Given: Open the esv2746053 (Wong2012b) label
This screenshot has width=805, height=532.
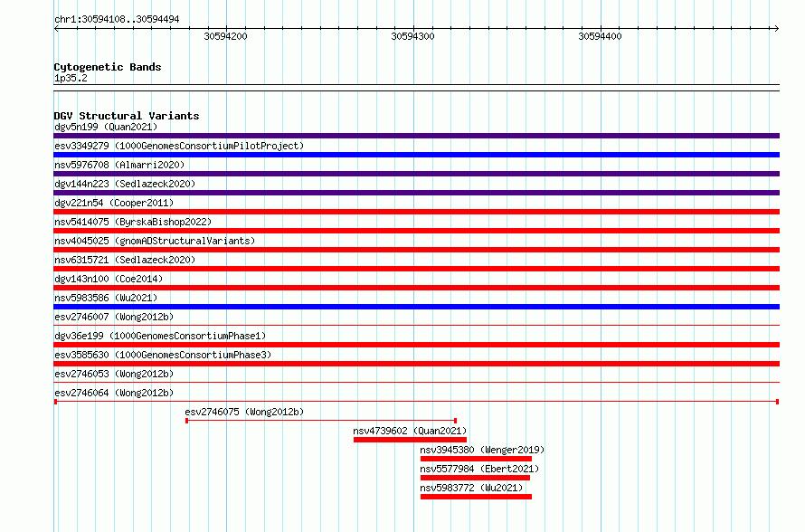Looking at the screenshot, I should pos(114,374).
